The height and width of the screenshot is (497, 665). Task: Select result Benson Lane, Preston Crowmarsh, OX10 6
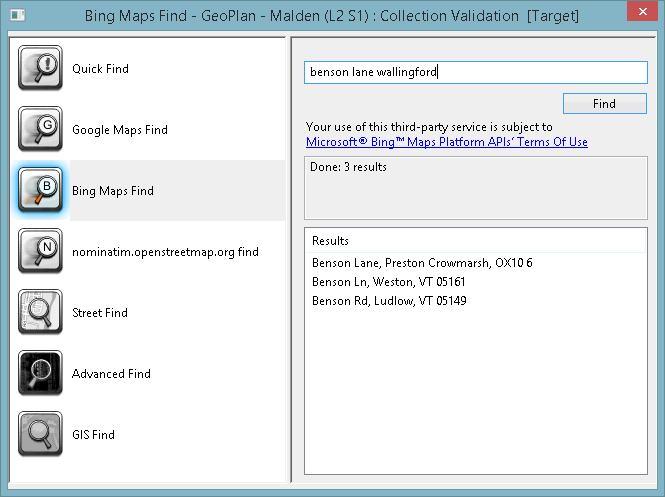pos(422,263)
